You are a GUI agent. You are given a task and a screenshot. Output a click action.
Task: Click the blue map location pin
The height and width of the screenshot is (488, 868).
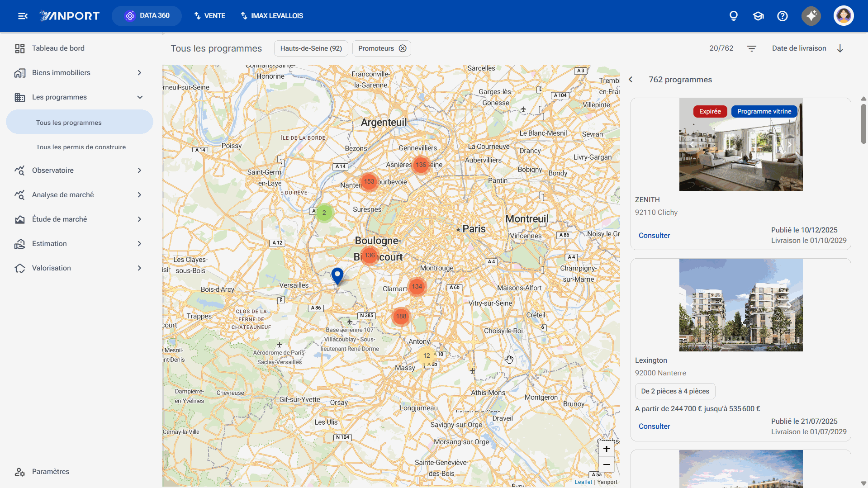pyautogui.click(x=337, y=275)
